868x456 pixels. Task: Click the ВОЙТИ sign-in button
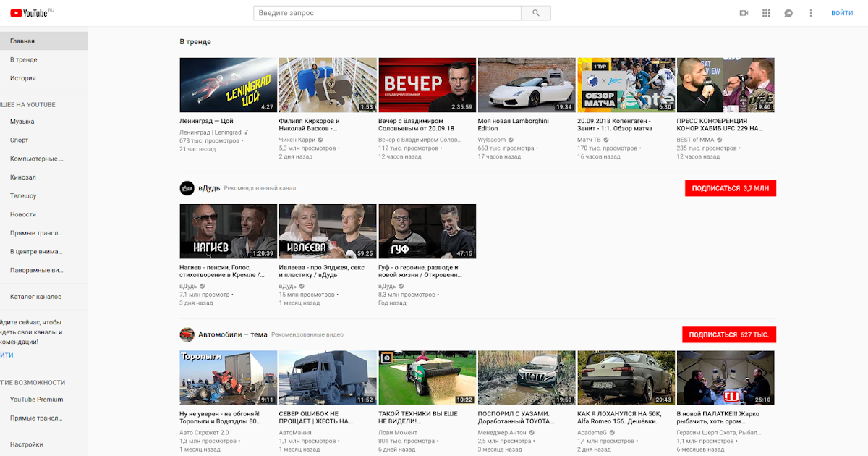coord(842,13)
